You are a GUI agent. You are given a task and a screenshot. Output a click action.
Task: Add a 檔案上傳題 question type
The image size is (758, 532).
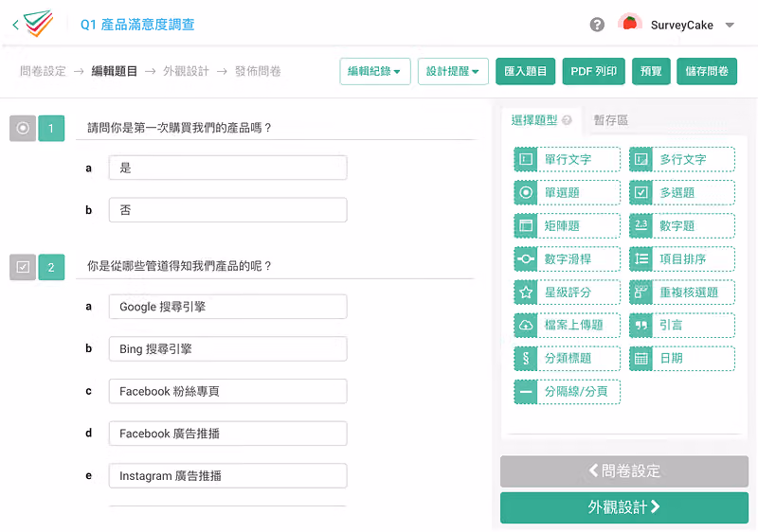pyautogui.click(x=567, y=325)
